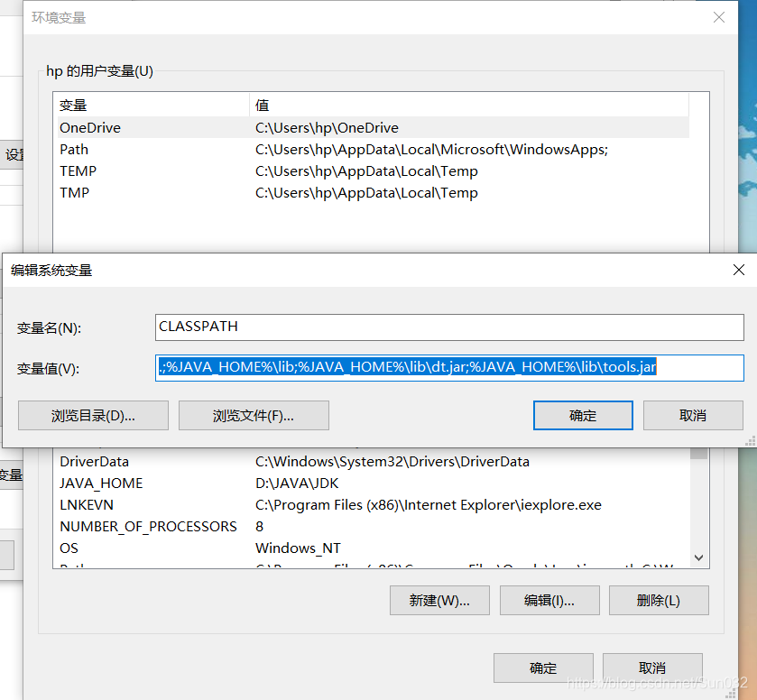Click the 删除(L) system variable button
This screenshot has width=757, height=700.
[659, 600]
